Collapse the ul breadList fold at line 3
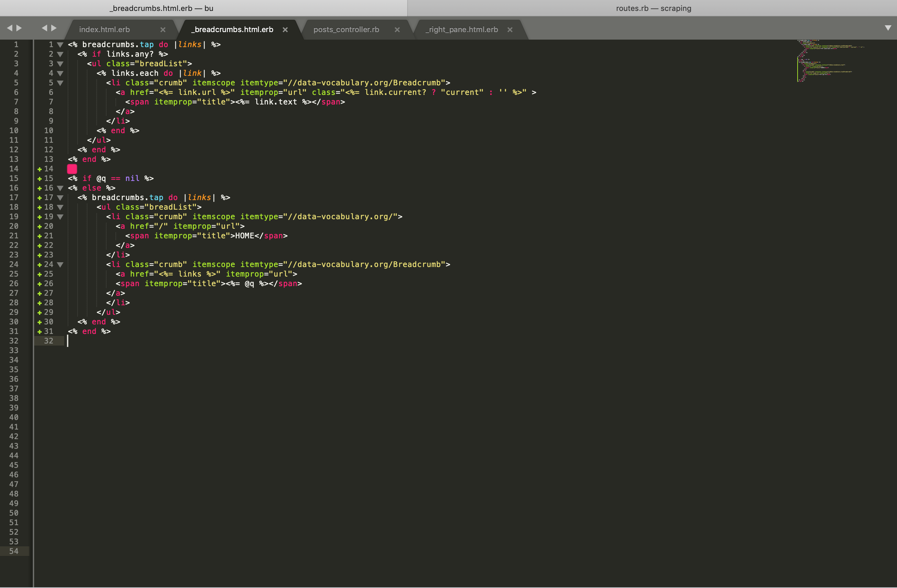 pyautogui.click(x=60, y=64)
